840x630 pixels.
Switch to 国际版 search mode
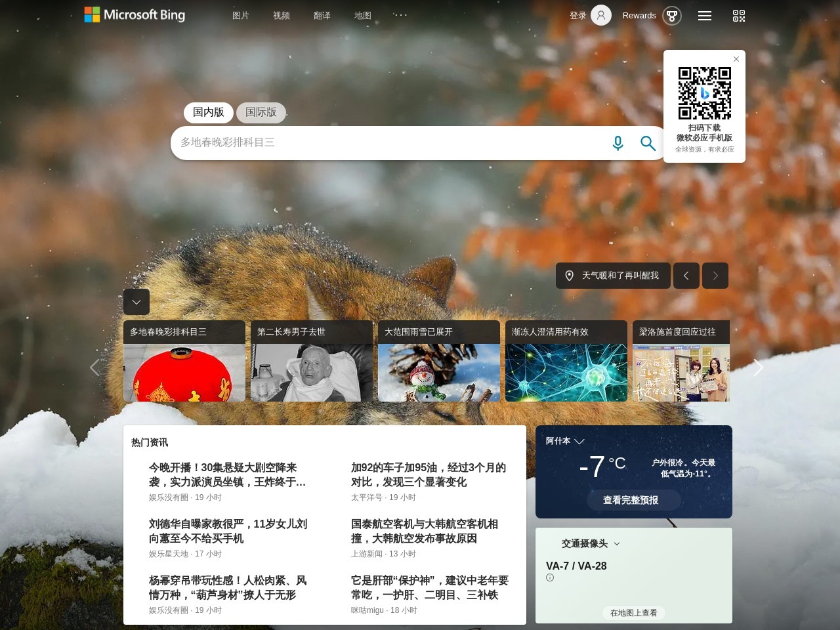click(261, 112)
